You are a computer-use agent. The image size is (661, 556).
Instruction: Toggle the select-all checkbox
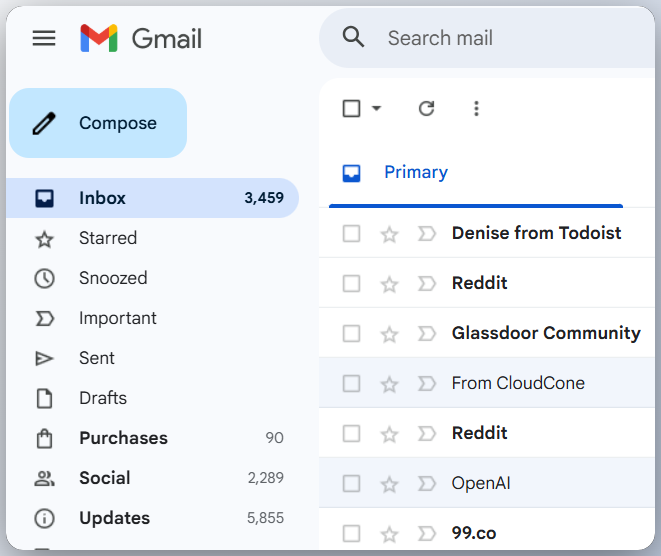(x=351, y=108)
